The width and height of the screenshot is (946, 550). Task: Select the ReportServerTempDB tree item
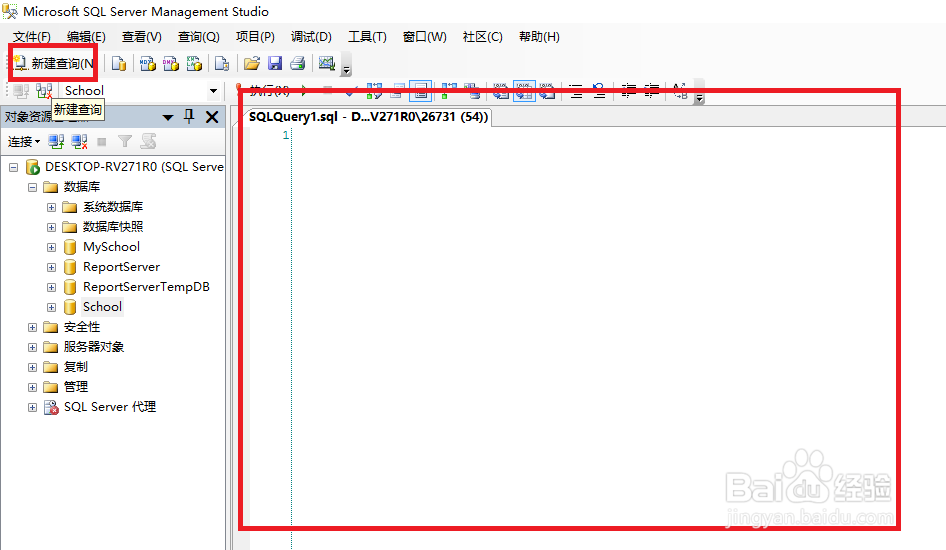(x=146, y=287)
